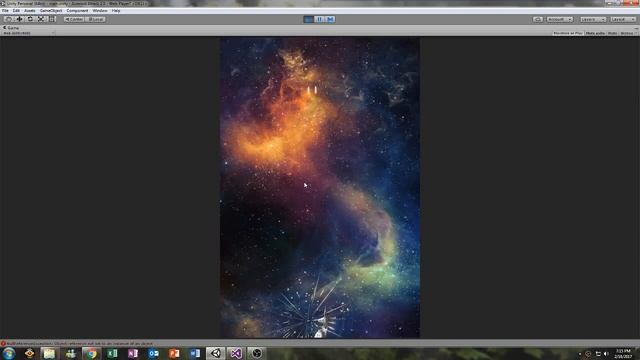Open Visual Studio from the taskbar
This screenshot has height=360, width=640.
pos(236,353)
